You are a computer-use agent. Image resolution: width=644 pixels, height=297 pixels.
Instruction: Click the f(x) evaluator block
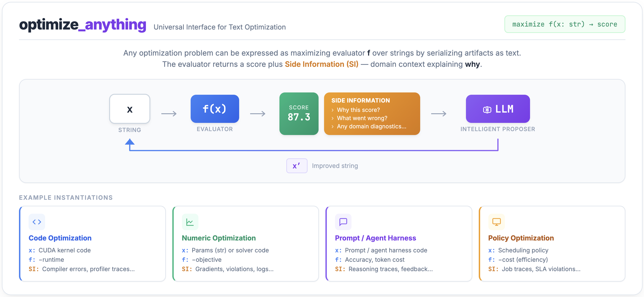[x=214, y=109]
